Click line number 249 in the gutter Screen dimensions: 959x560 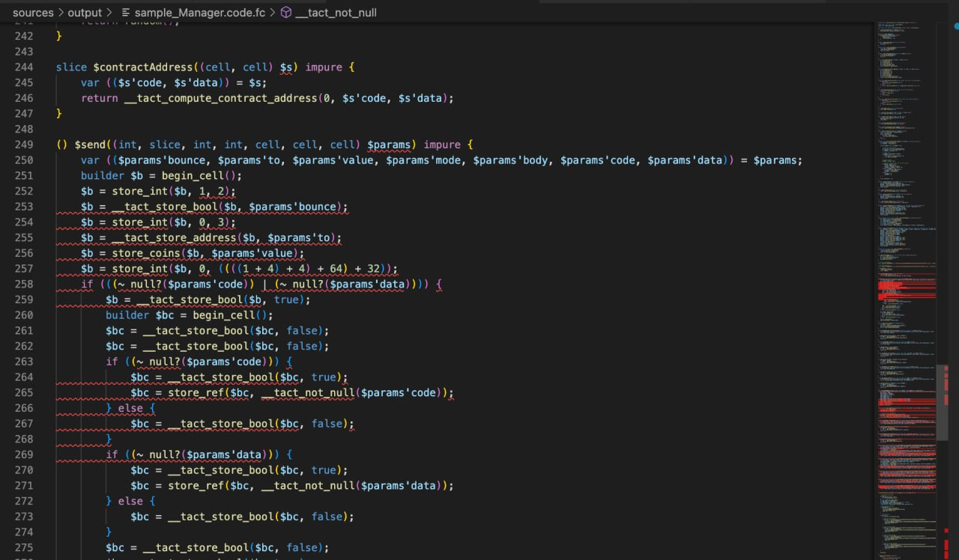(23, 144)
